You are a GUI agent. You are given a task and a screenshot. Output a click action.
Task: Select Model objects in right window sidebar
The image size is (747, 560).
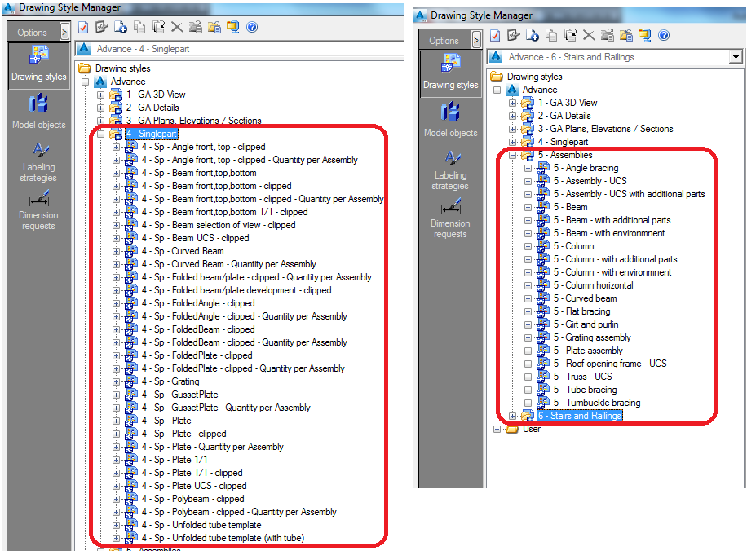click(x=451, y=120)
